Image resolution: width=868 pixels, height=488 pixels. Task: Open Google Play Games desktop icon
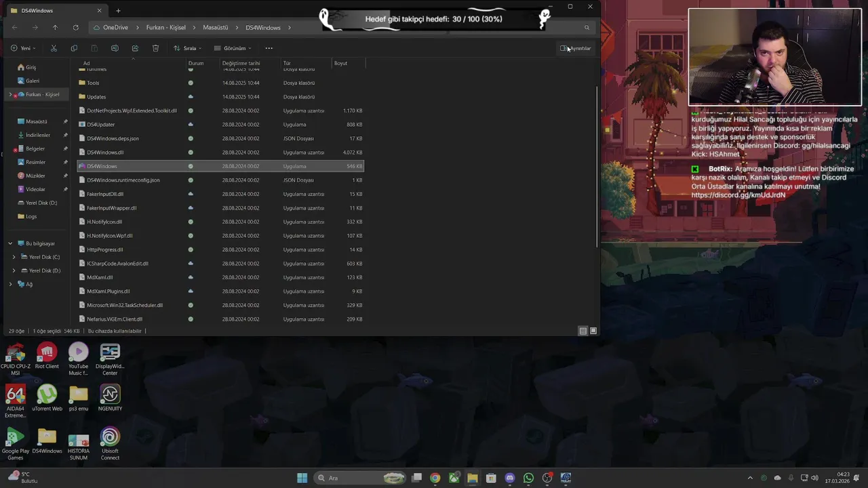click(x=15, y=443)
